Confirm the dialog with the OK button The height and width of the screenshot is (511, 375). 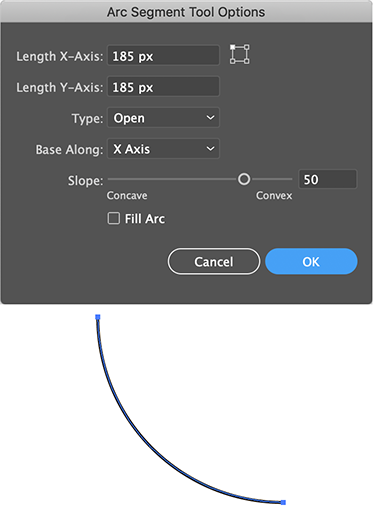(x=311, y=261)
